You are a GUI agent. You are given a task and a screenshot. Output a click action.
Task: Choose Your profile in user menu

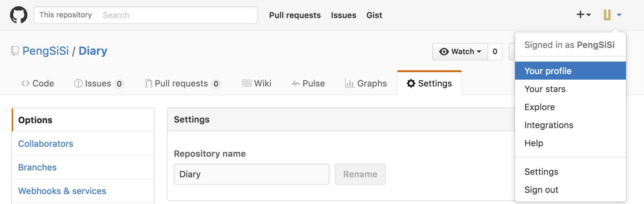coord(571,71)
